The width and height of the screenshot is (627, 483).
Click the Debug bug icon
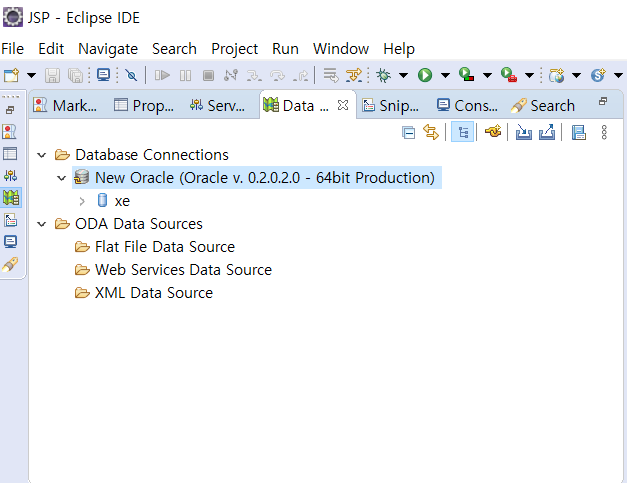pyautogui.click(x=383, y=75)
